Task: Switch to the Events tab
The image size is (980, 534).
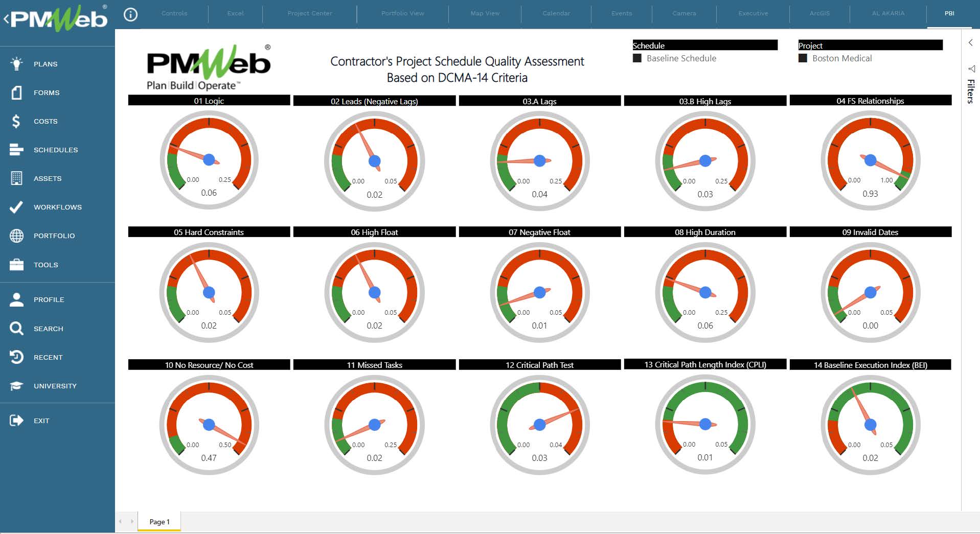Action: (x=622, y=13)
